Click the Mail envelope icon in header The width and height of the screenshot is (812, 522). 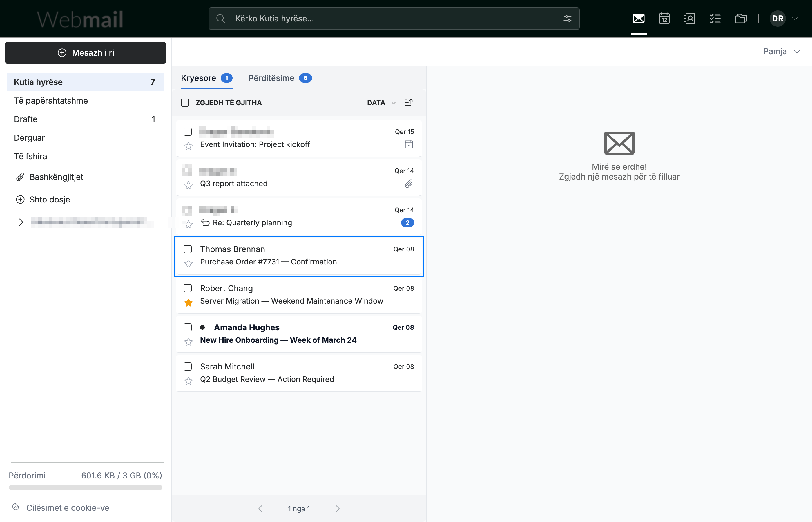click(x=639, y=18)
